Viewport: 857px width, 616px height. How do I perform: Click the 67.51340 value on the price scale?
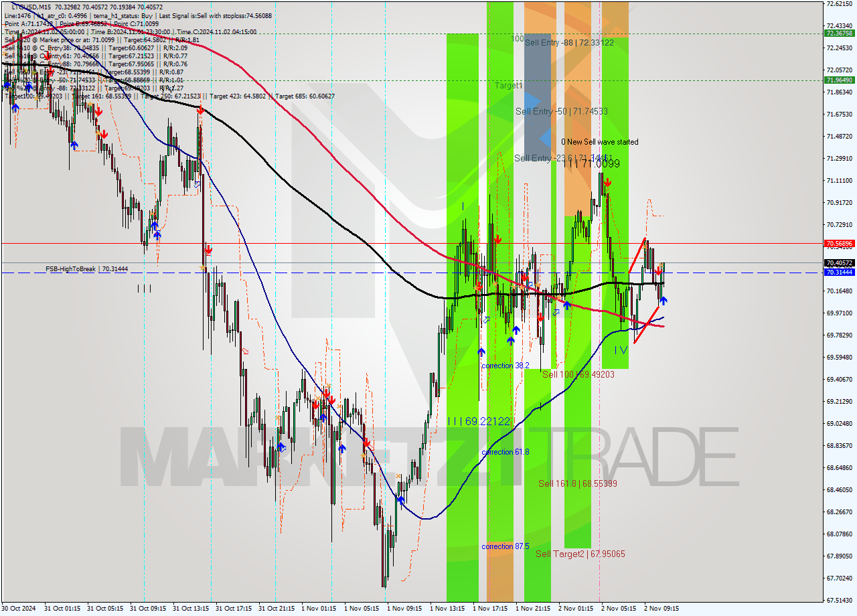(839, 600)
